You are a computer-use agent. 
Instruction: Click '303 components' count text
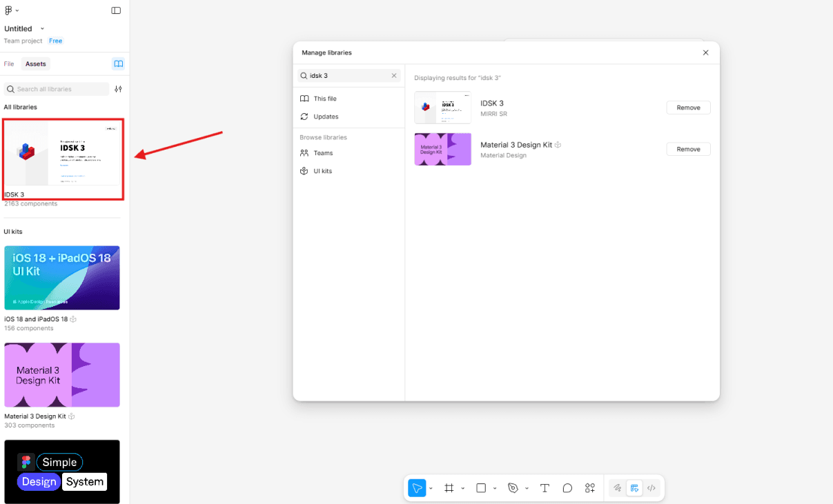point(29,425)
